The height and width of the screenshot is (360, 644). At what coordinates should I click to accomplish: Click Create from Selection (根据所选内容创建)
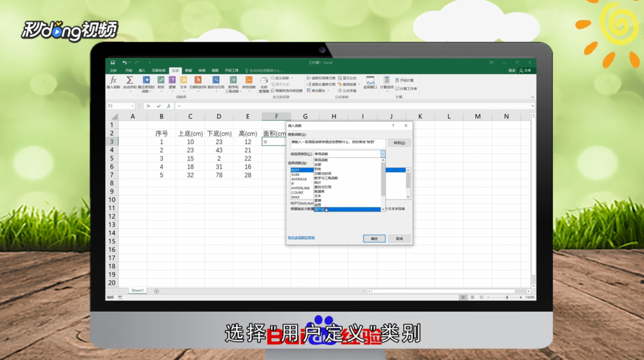[287, 91]
